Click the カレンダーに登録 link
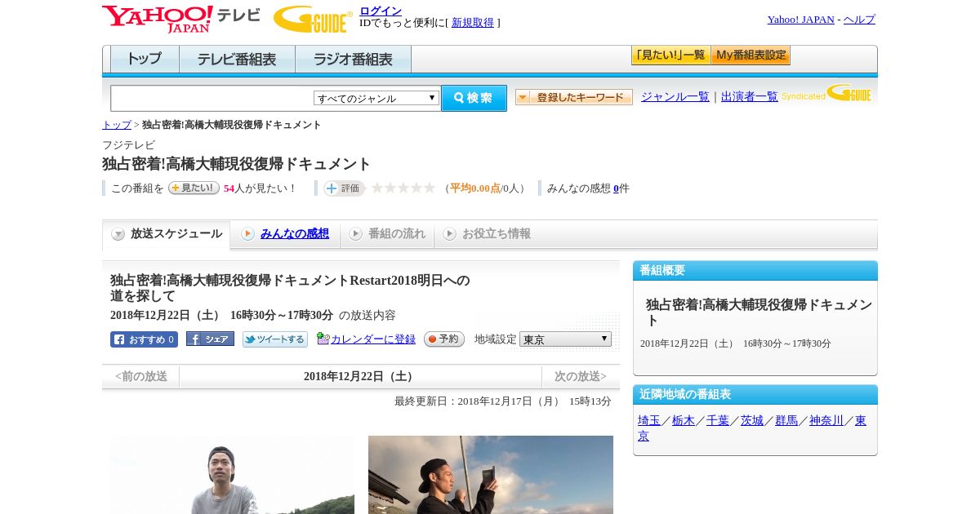 [x=373, y=339]
